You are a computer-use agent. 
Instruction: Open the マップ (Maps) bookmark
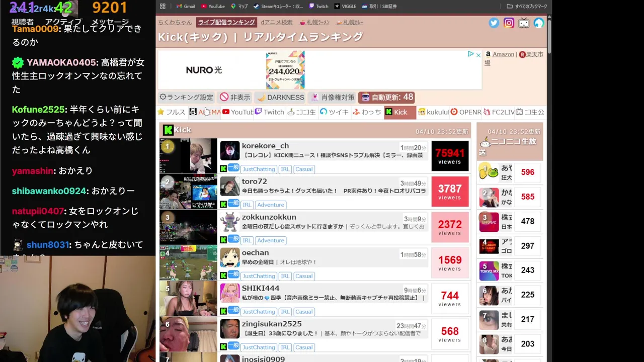239,7
